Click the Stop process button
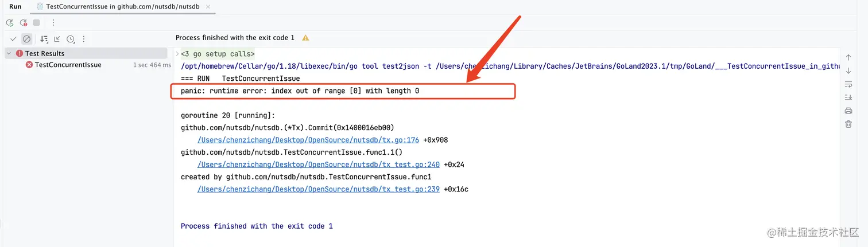868x247 pixels. tap(37, 23)
